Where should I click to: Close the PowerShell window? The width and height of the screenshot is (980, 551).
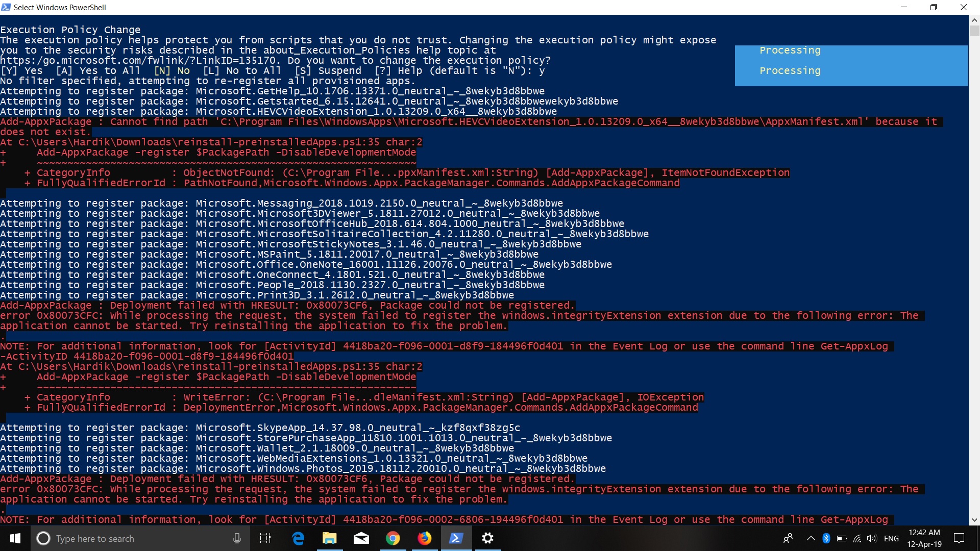(964, 7)
